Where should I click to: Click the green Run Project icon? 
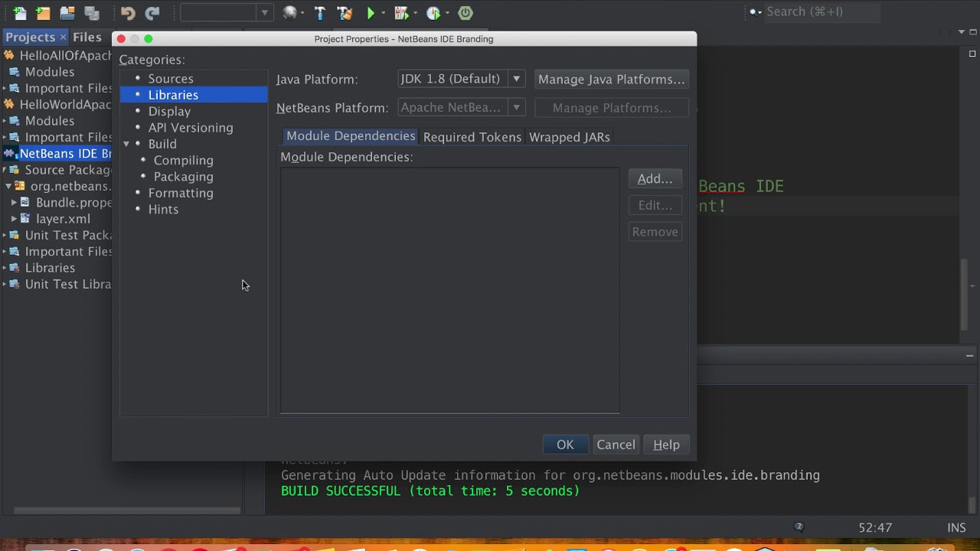click(371, 13)
